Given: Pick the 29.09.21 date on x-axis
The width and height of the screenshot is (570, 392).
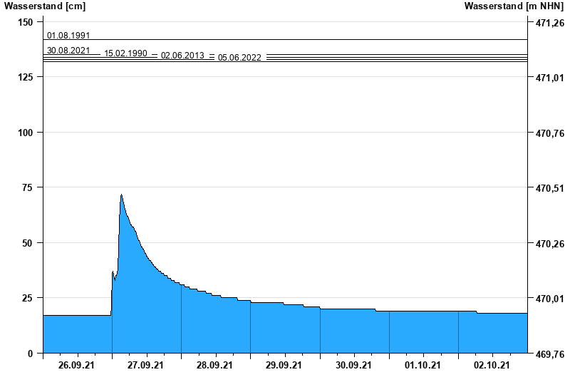Looking at the screenshot, I should click(285, 366).
